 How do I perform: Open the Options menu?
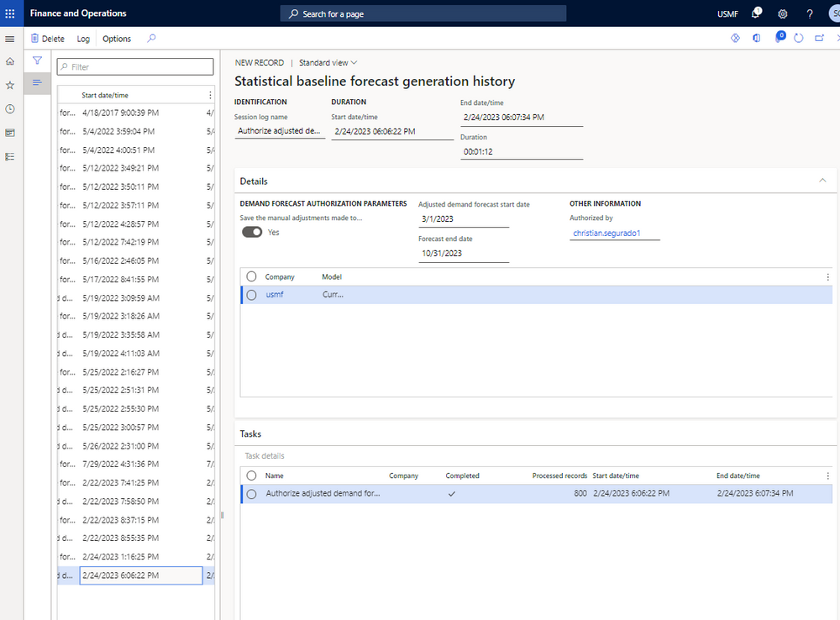tap(117, 39)
